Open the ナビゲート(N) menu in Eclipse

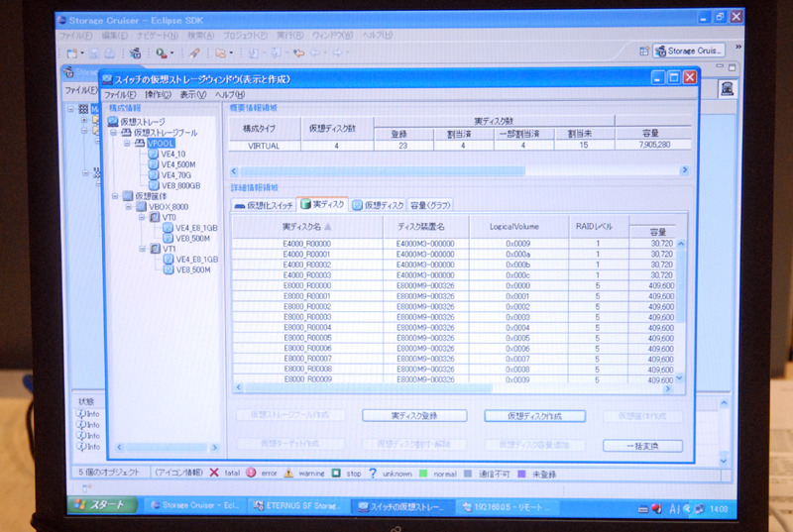point(158,36)
